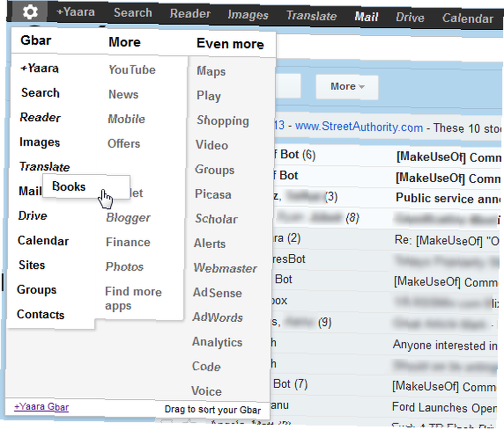Viewport: 504px width, 430px height.
Task: Choose Mobile in the More column
Action: pos(127,119)
